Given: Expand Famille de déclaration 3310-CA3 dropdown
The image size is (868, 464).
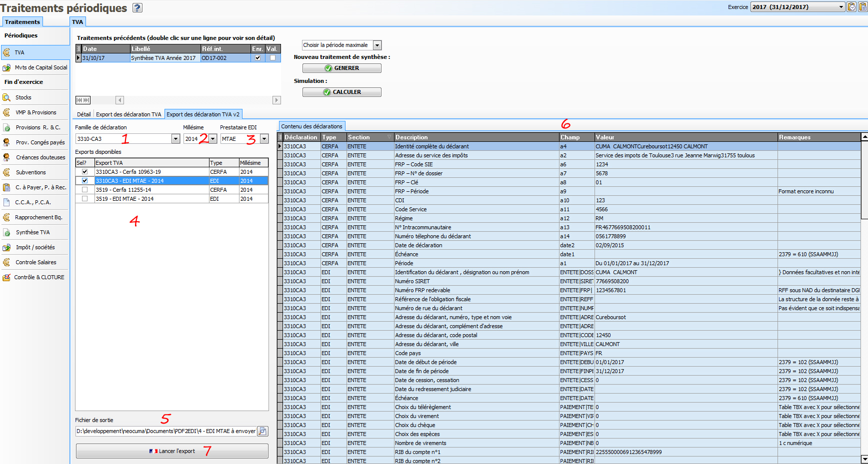Looking at the screenshot, I should tap(175, 139).
